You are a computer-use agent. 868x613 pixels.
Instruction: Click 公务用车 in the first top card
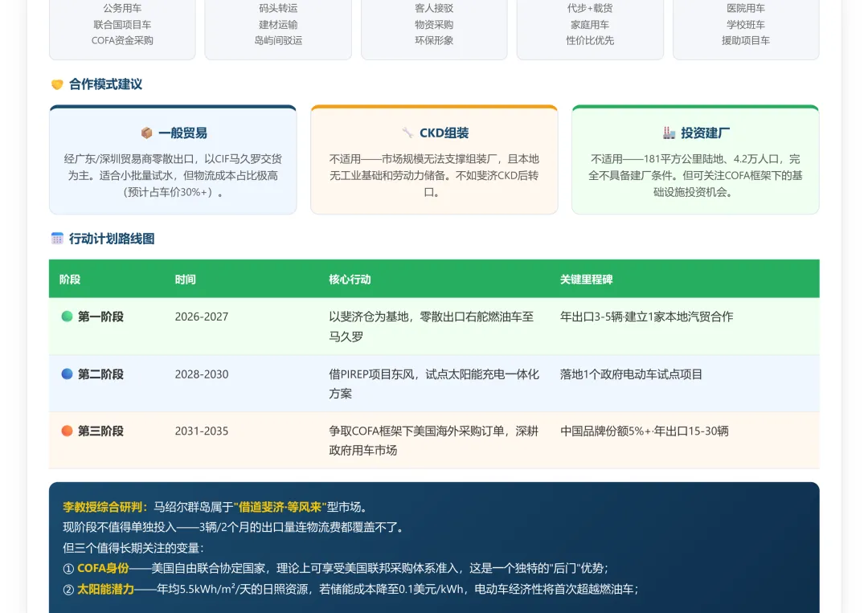point(122,8)
